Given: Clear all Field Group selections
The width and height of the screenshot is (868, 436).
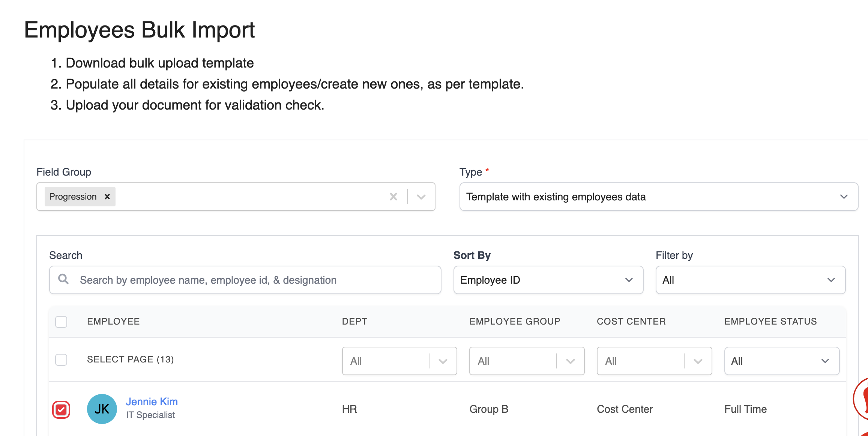Looking at the screenshot, I should (393, 197).
